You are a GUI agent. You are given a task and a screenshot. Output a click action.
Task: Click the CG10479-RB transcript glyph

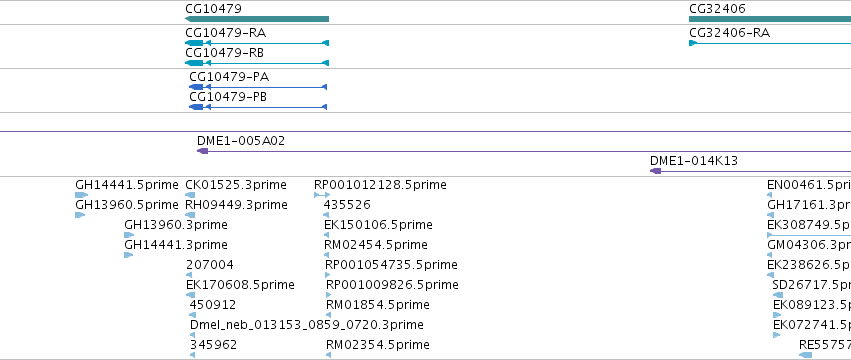pyautogui.click(x=257, y=63)
